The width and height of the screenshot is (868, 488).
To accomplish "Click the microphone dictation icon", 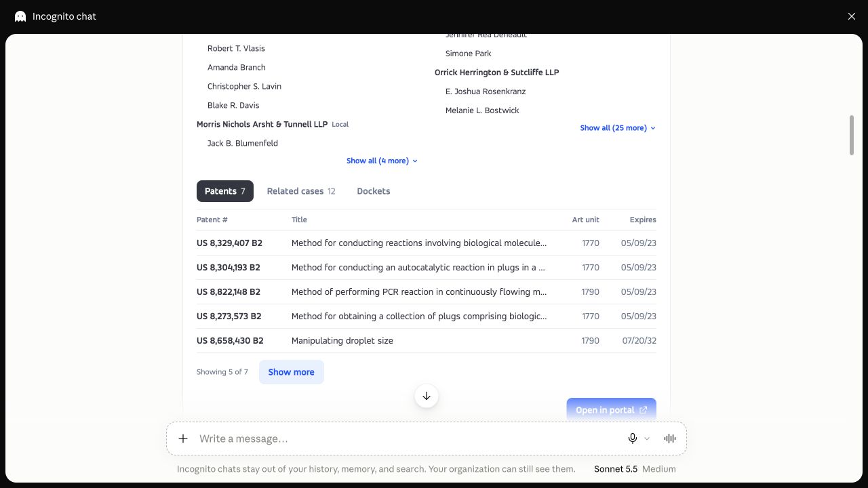I will (633, 439).
